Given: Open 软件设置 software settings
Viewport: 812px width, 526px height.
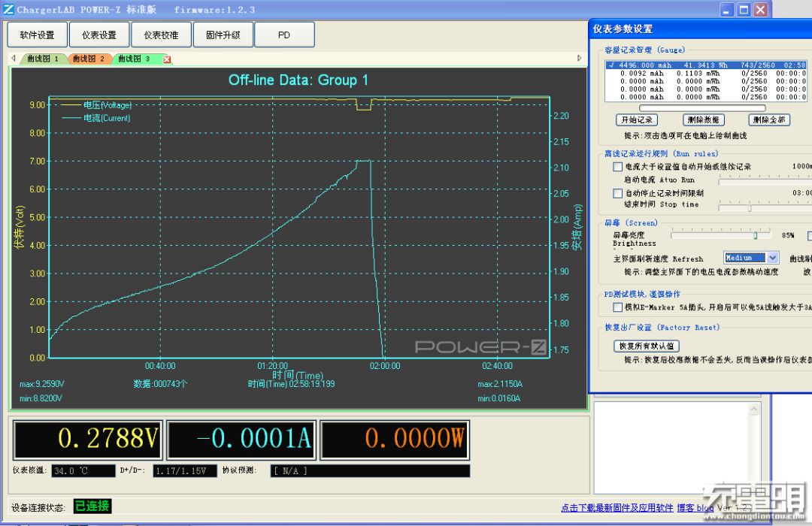Looking at the screenshot, I should pyautogui.click(x=38, y=35).
